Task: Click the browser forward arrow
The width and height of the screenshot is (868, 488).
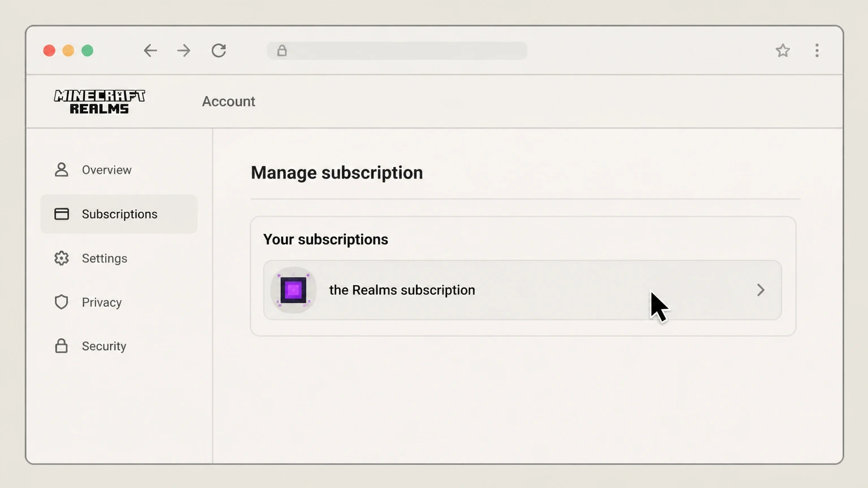Action: tap(184, 51)
